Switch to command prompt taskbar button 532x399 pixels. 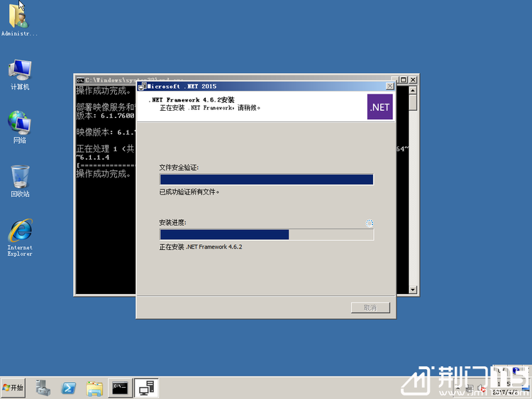point(120,388)
